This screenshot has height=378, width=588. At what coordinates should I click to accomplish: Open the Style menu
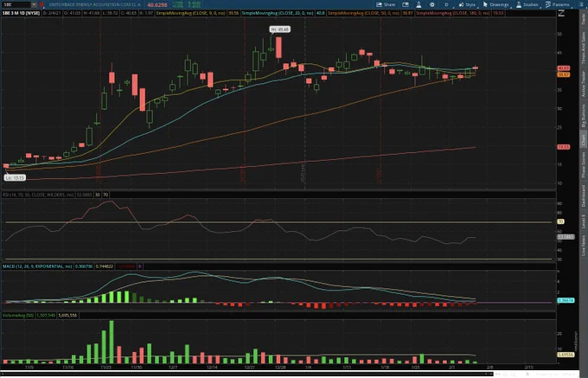click(467, 4)
